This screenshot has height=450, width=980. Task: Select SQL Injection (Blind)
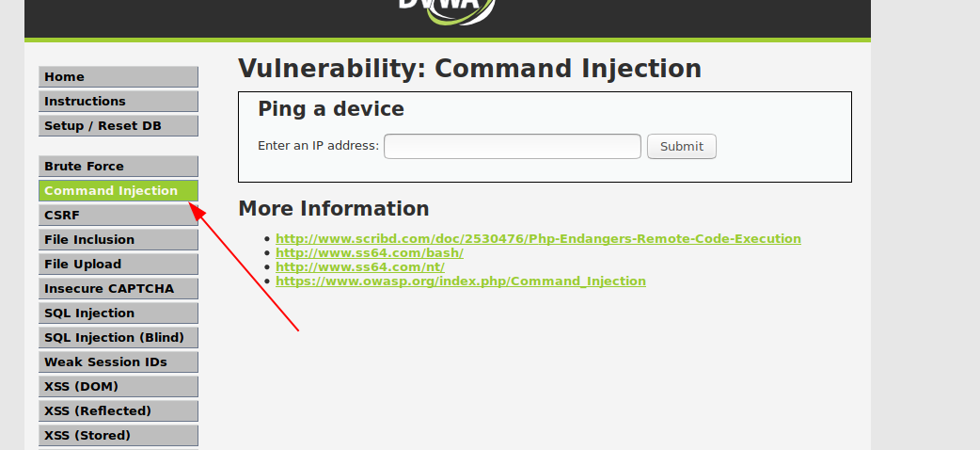pyautogui.click(x=119, y=337)
